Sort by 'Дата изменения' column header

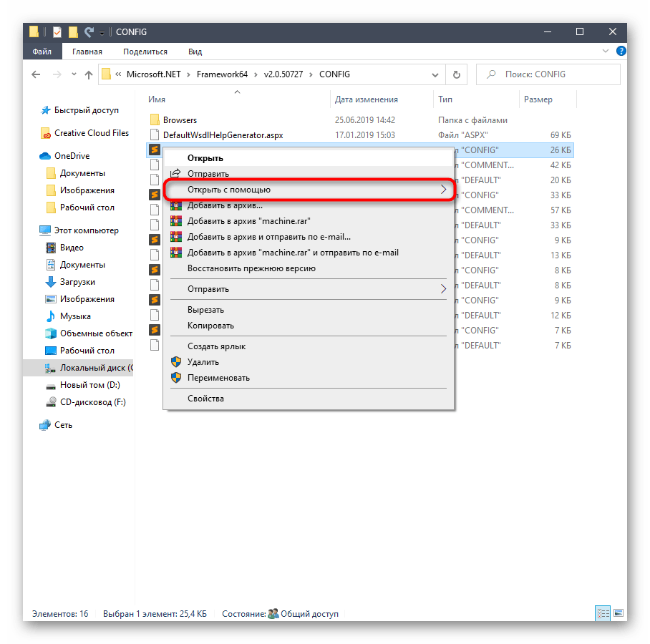pos(366,99)
